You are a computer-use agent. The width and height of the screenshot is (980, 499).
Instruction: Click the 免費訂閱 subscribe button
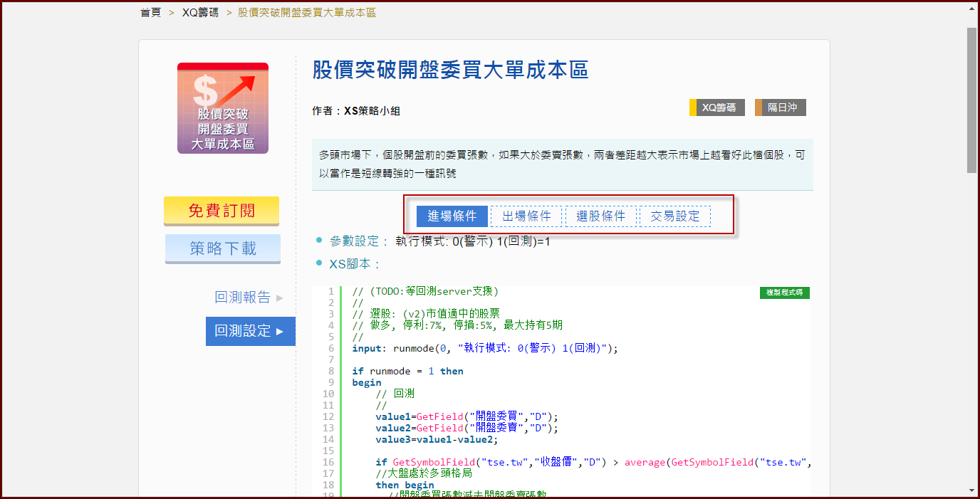click(x=221, y=211)
